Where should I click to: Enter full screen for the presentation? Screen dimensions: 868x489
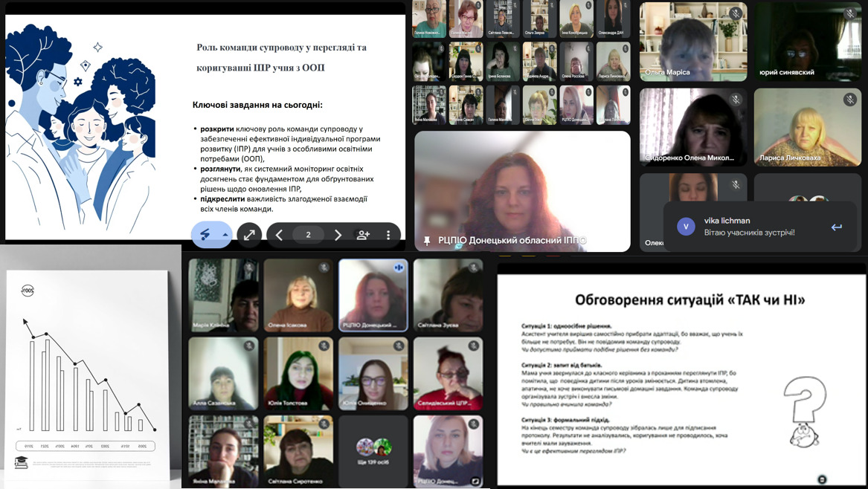click(x=249, y=235)
